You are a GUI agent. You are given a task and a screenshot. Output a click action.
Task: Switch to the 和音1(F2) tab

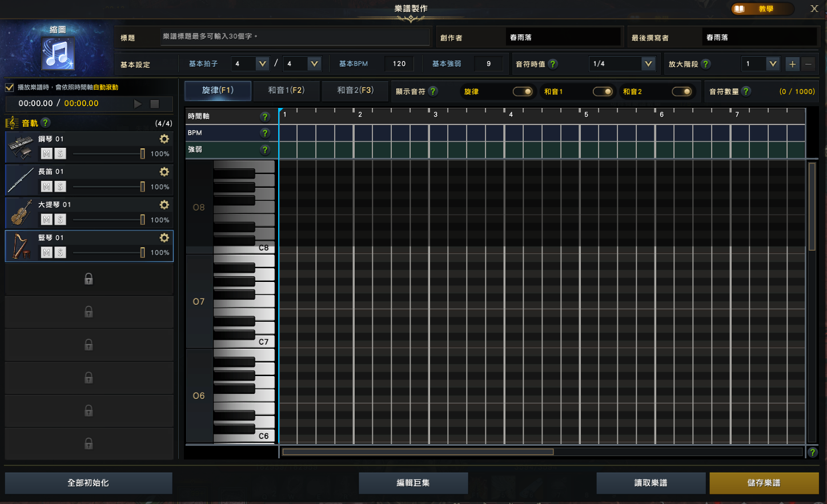pos(286,91)
